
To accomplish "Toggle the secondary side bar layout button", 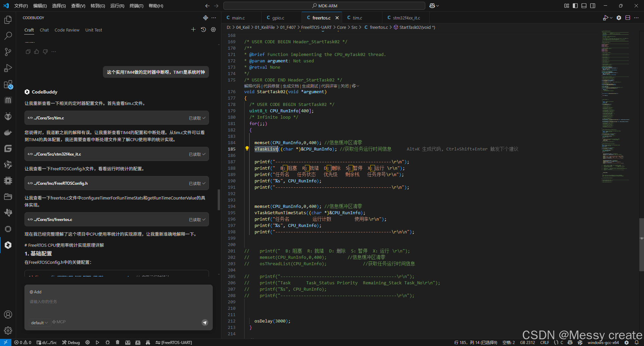I will pyautogui.click(x=593, y=6).
